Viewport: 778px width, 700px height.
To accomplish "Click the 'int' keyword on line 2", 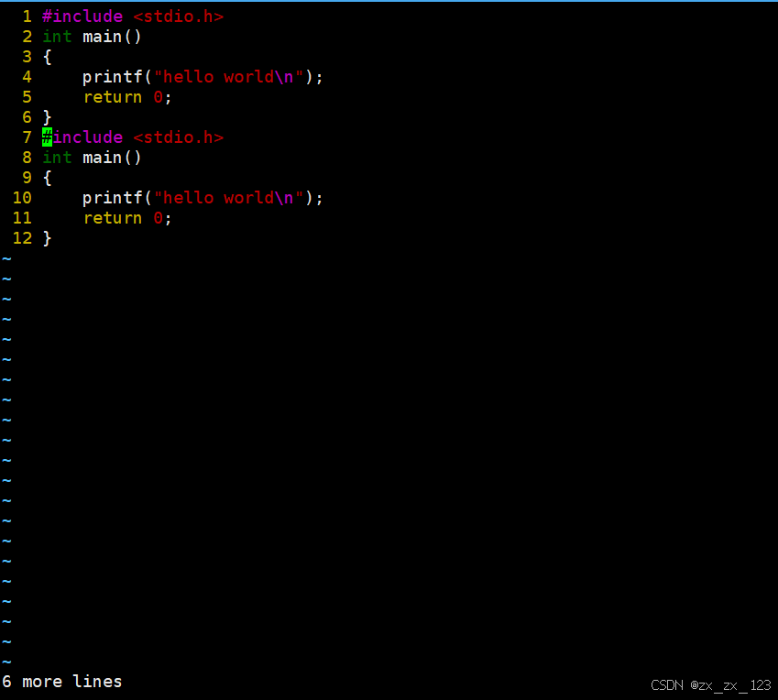I will (x=57, y=37).
